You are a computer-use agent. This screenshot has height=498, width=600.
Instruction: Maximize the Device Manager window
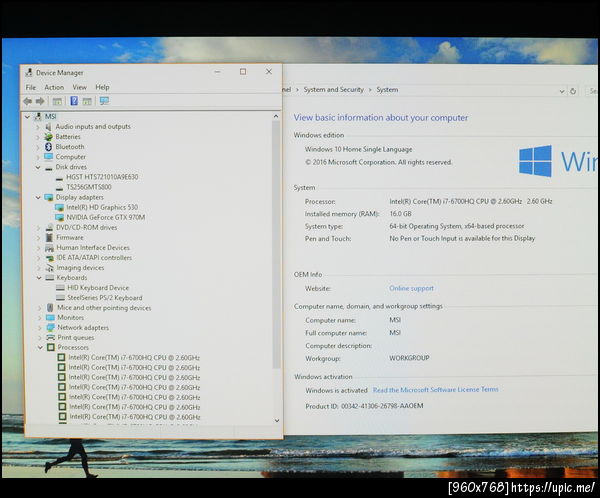(x=243, y=72)
